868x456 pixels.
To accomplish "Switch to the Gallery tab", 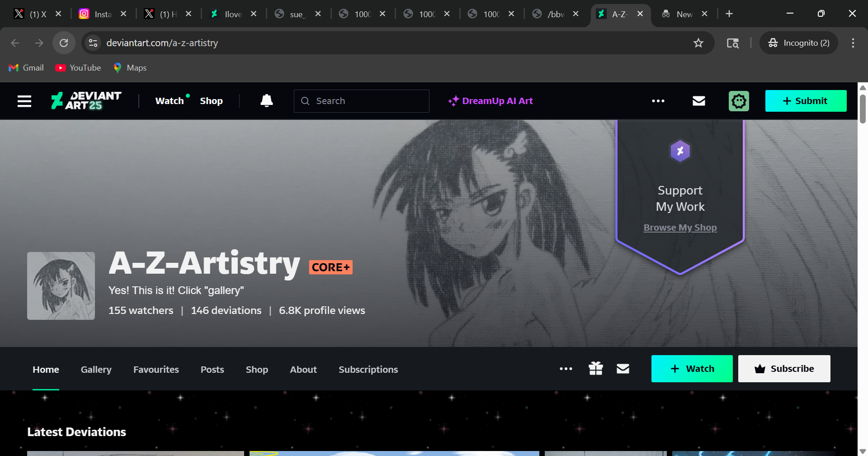I will [96, 370].
